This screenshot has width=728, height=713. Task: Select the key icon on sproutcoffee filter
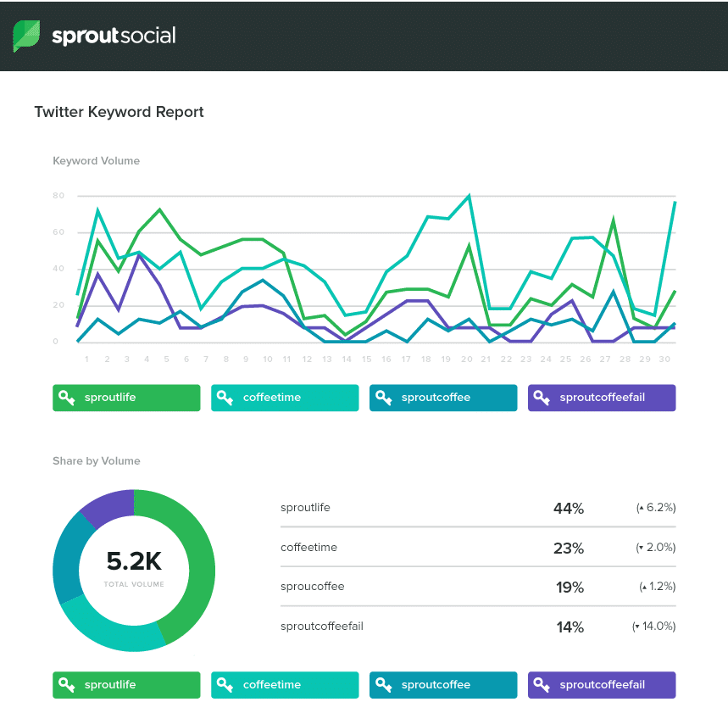click(x=384, y=398)
